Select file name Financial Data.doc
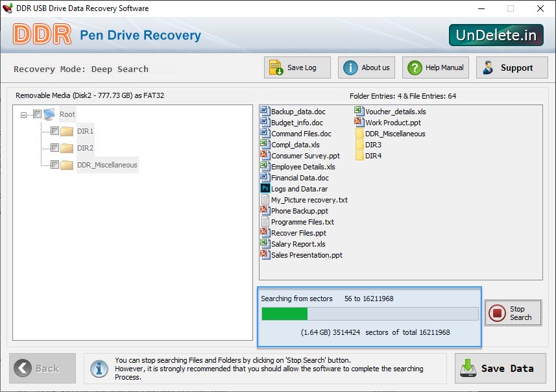Image resolution: width=556 pixels, height=392 pixels. 300,178
